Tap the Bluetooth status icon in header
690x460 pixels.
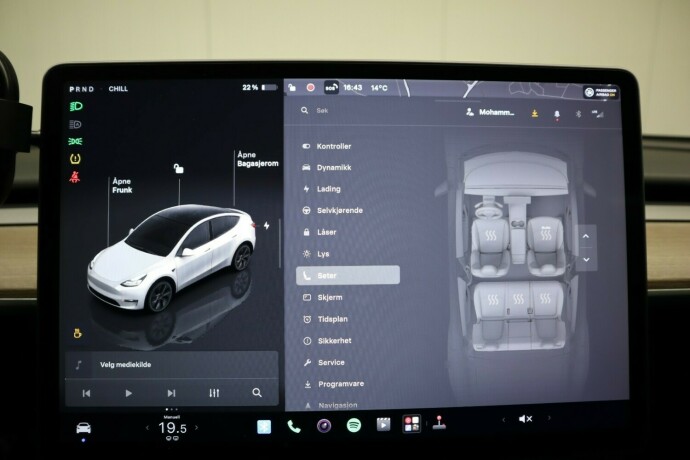[x=579, y=114]
